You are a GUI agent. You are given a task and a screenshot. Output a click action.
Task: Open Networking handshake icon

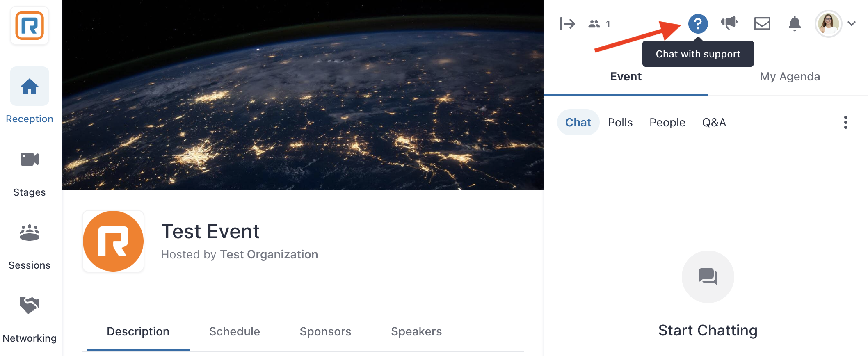pos(30,305)
